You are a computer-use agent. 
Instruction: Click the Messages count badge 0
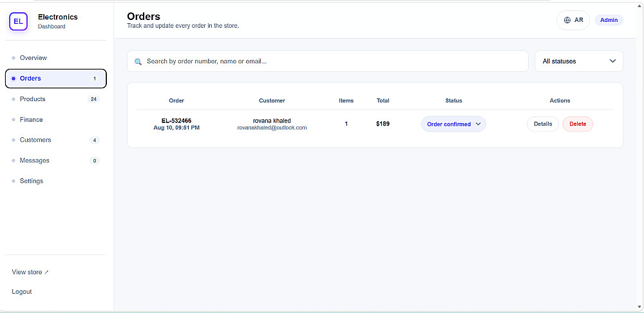click(95, 160)
